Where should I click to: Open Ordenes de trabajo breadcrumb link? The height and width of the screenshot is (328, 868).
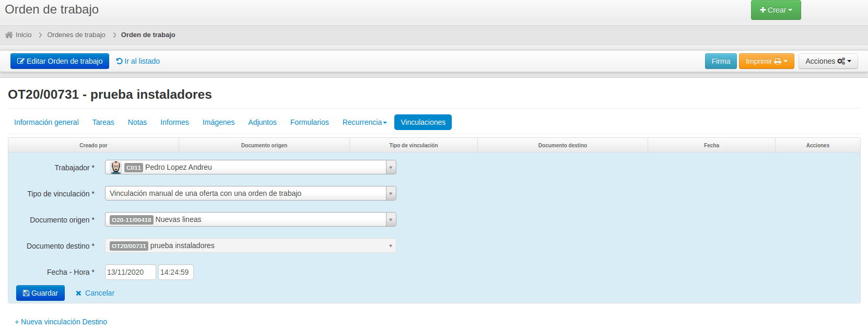(x=76, y=35)
